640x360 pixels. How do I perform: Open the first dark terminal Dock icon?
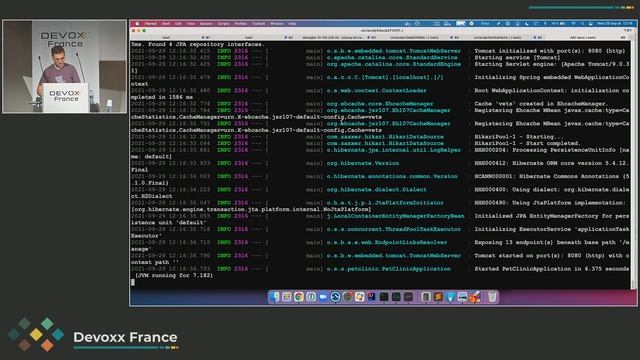pos(384,297)
